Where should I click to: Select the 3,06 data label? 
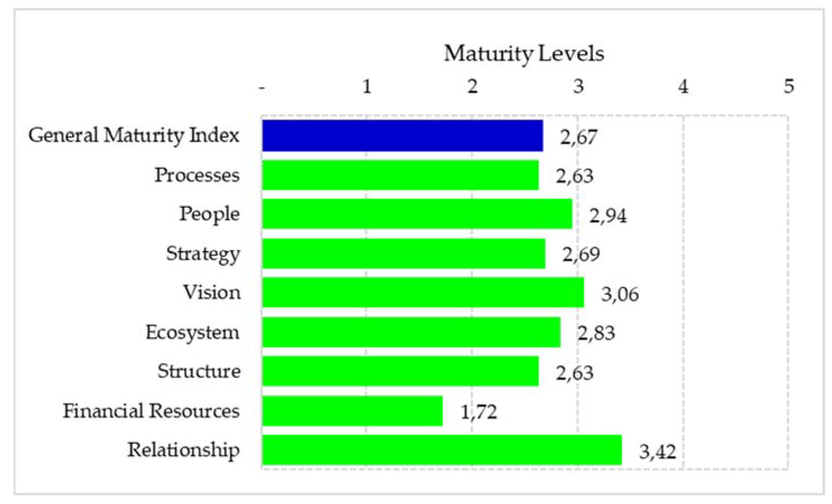pyautogui.click(x=620, y=294)
